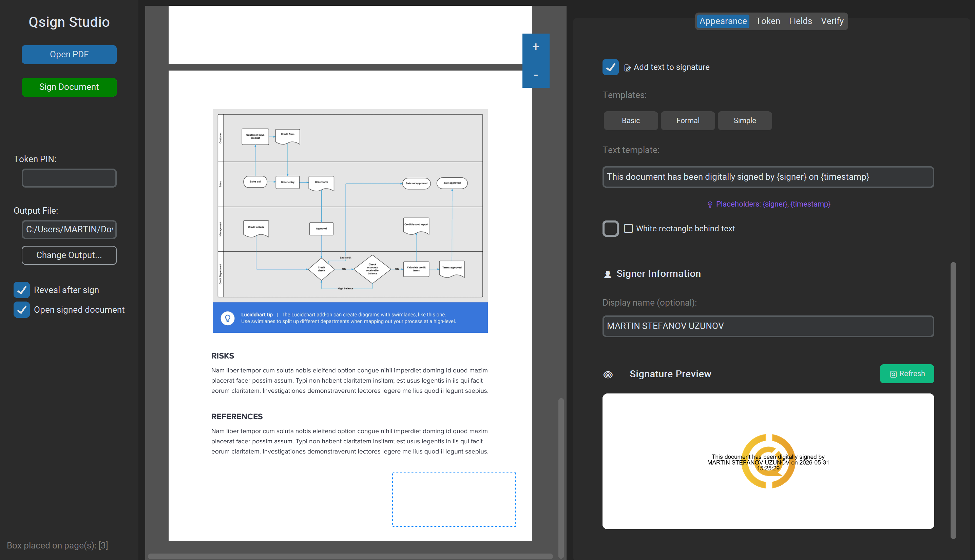Open the Verify tab
This screenshot has width=975, height=560.
click(832, 21)
